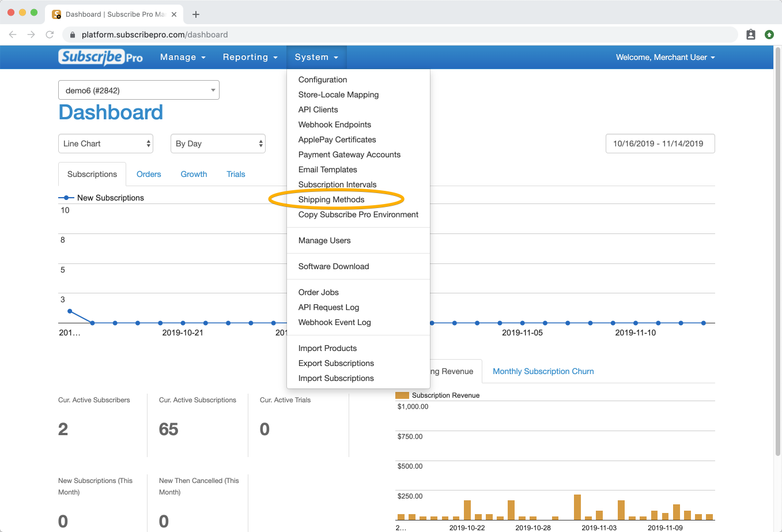Select ApplePay Certificates menu item
The image size is (782, 532).
[358, 139]
